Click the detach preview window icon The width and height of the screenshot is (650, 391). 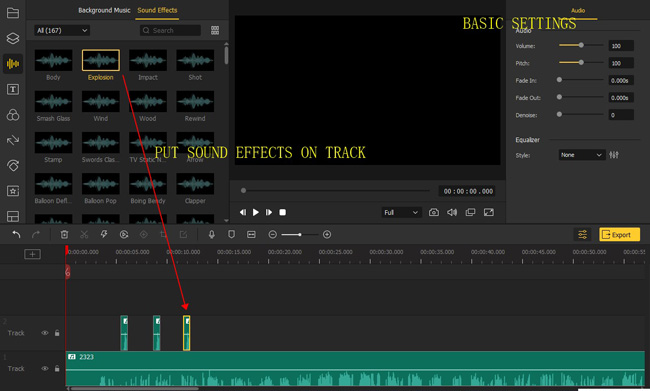[470, 212]
